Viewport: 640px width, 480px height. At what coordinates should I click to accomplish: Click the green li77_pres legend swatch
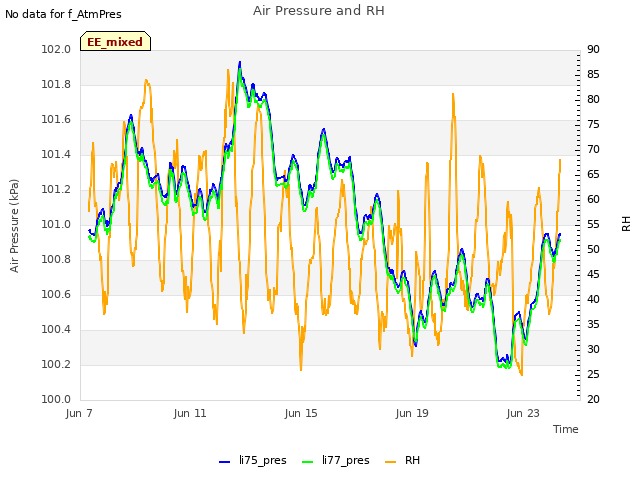pos(307,461)
